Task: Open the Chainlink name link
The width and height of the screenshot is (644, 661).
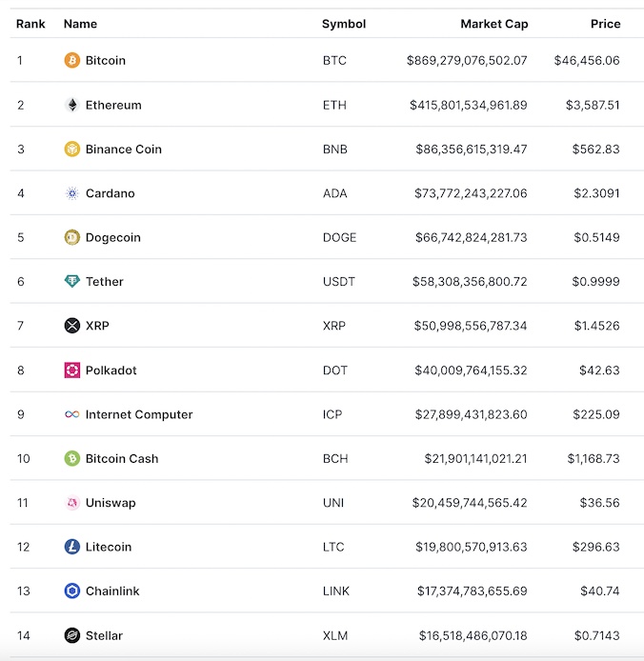Action: (112, 591)
